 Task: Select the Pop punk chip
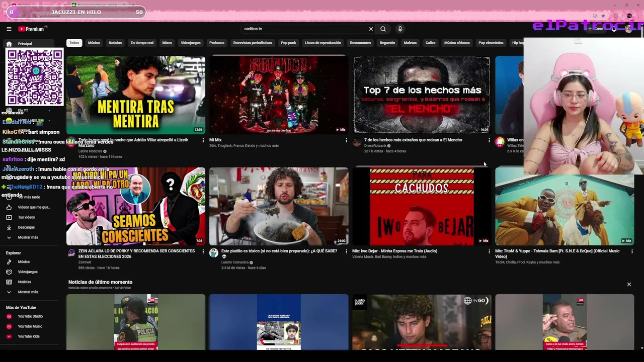pyautogui.click(x=288, y=43)
